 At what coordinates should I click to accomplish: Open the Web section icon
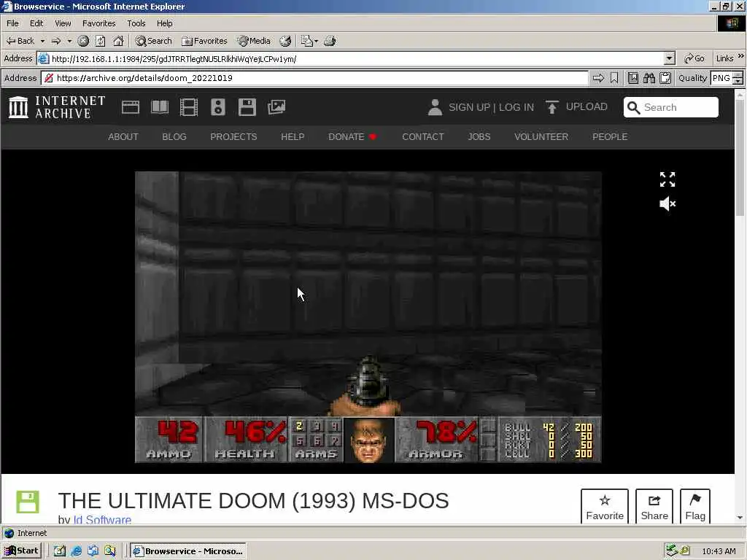(130, 107)
